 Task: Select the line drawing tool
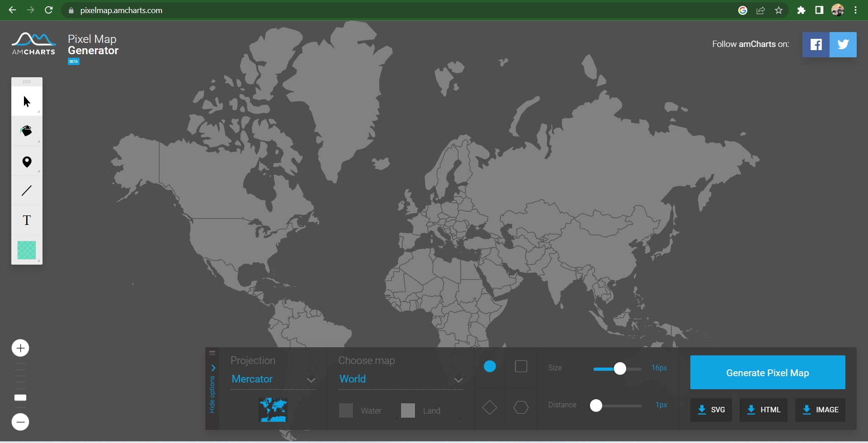(27, 191)
